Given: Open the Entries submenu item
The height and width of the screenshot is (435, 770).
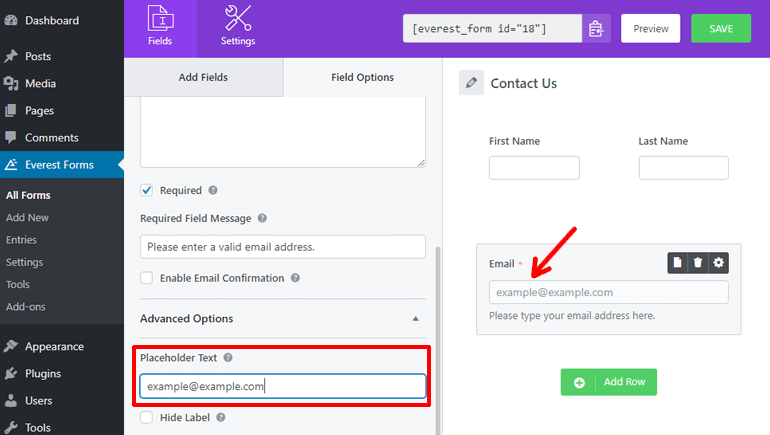Looking at the screenshot, I should [21, 240].
